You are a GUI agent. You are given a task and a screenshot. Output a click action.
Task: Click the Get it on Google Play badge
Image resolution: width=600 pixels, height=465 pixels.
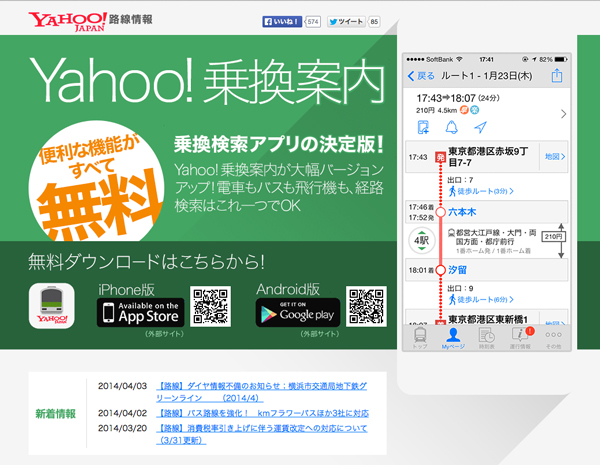[295, 311]
